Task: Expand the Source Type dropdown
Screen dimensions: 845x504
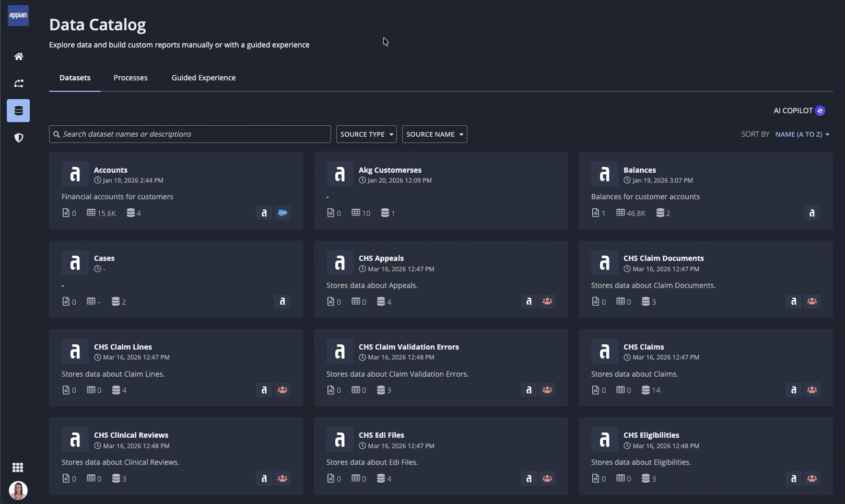Action: point(367,134)
